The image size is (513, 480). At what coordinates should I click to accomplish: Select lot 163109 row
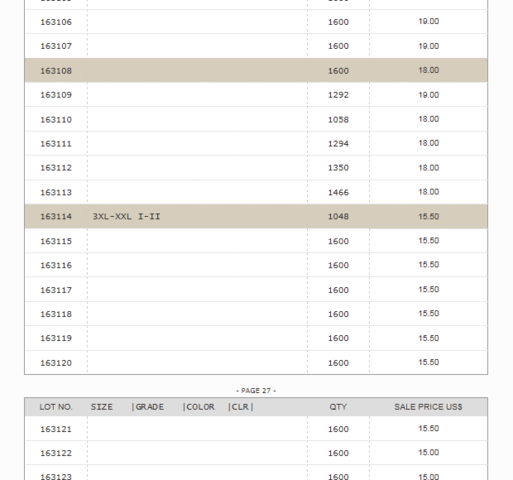point(256,95)
